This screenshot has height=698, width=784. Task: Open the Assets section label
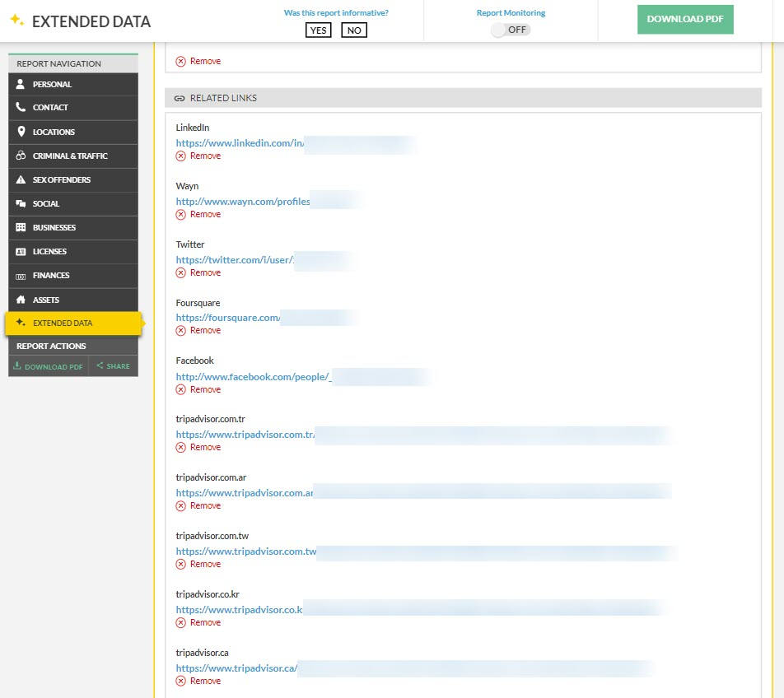[46, 300]
